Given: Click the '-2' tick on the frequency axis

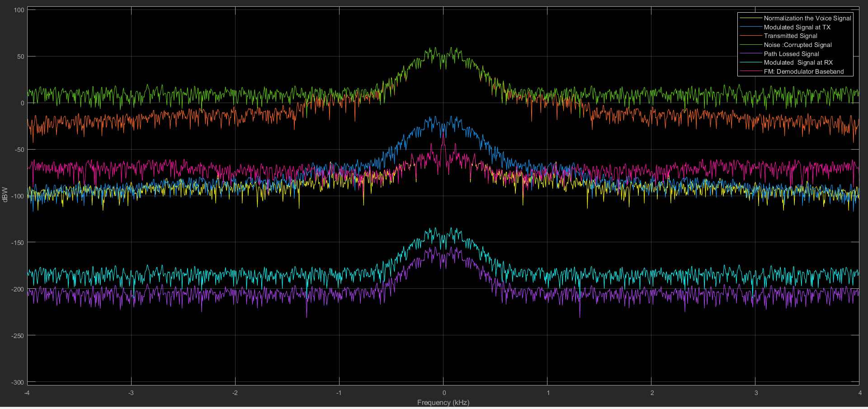Looking at the screenshot, I should coord(235,393).
